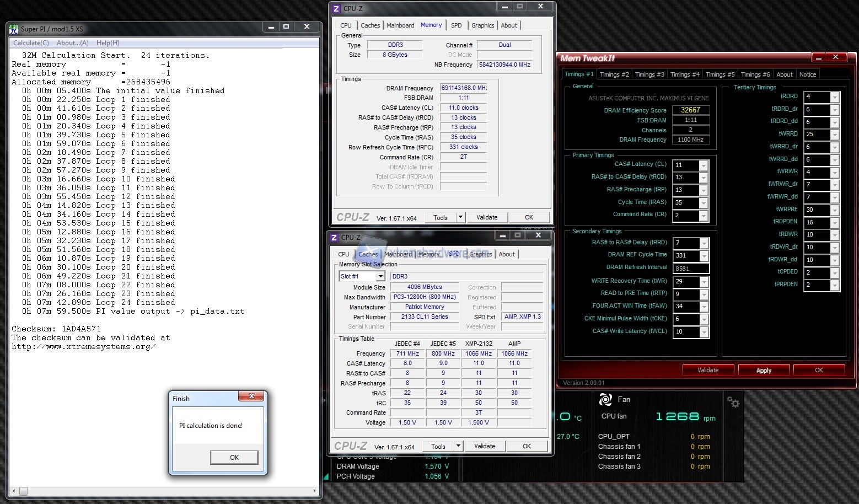The height and width of the screenshot is (504, 859).
Task: Open the Cycle Time (tRAS) dropdown
Action: [703, 203]
